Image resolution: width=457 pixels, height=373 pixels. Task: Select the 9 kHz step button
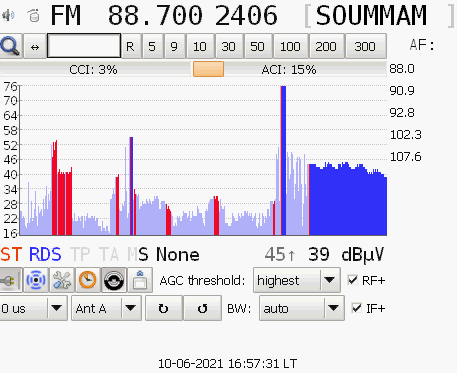coord(174,46)
